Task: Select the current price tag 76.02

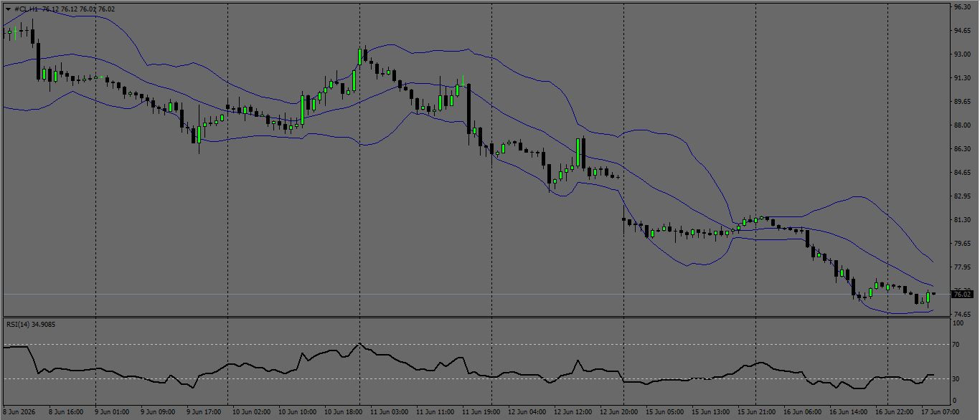Action: (962, 294)
